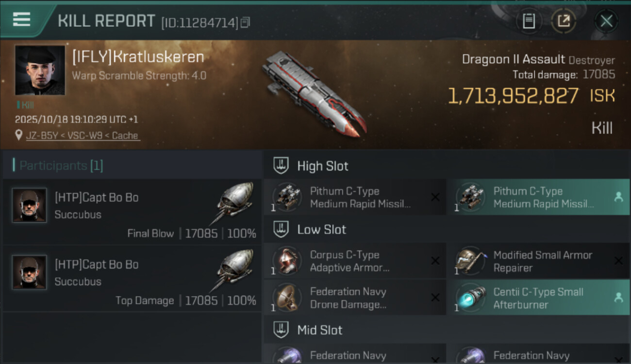Click the person icon on the Centii Afterburner row

click(618, 298)
